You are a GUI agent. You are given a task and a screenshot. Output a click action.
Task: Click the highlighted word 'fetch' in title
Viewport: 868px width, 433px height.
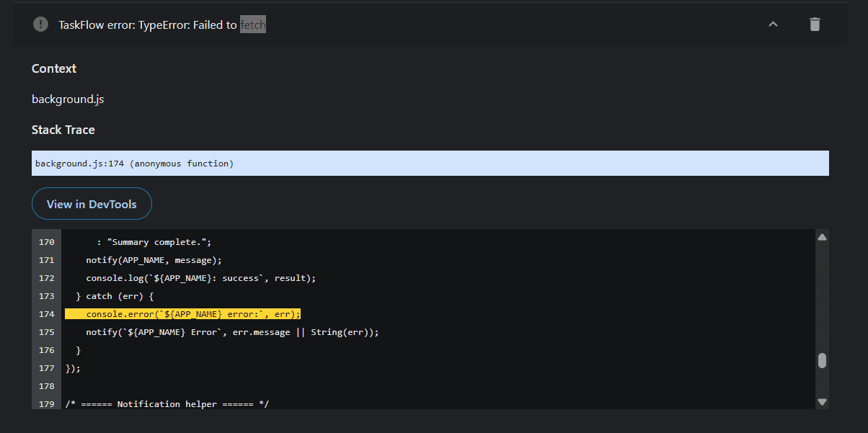click(253, 24)
